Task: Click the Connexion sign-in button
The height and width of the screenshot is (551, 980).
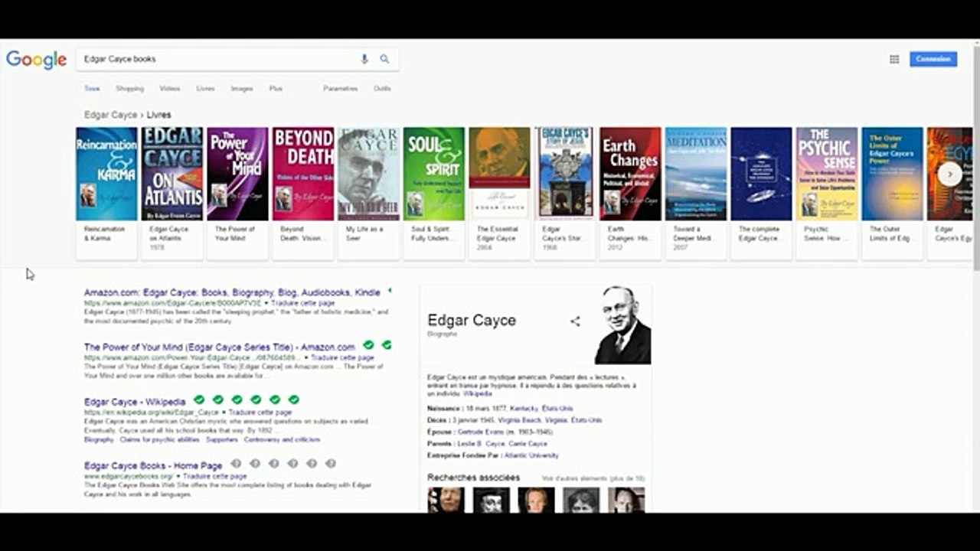Action: click(x=933, y=59)
